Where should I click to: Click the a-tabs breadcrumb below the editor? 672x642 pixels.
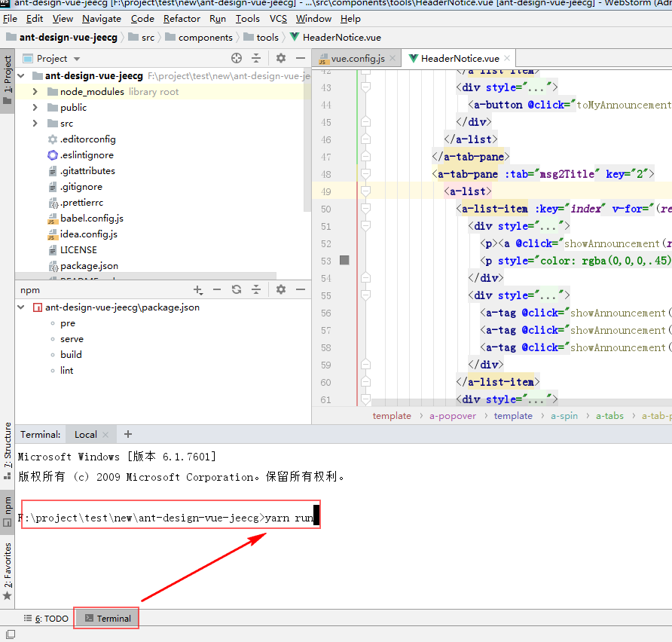pyautogui.click(x=610, y=415)
